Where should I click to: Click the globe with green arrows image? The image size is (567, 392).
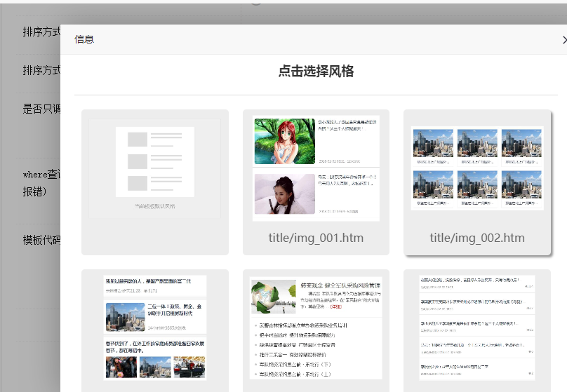[x=274, y=296]
